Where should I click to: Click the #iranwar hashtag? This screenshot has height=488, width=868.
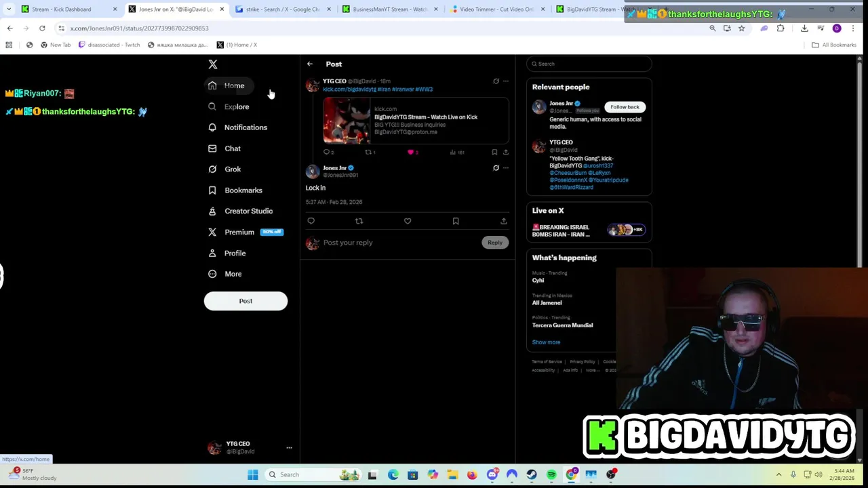pyautogui.click(x=403, y=89)
